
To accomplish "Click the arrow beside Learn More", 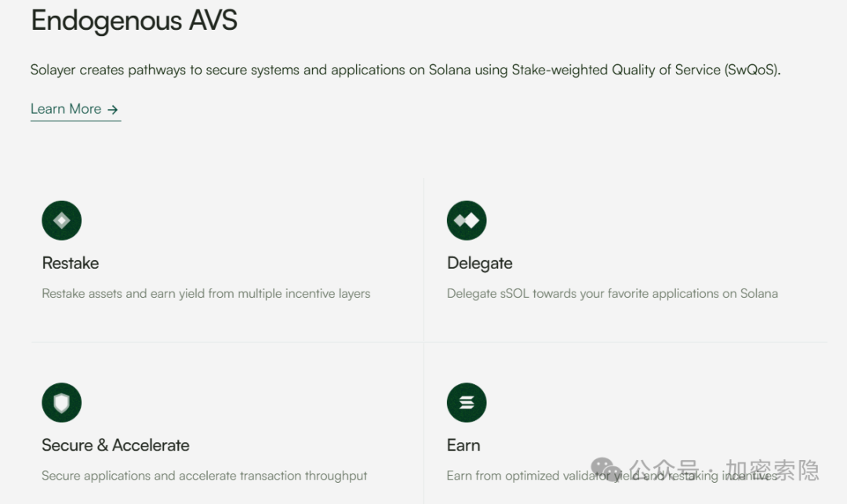I will (113, 110).
